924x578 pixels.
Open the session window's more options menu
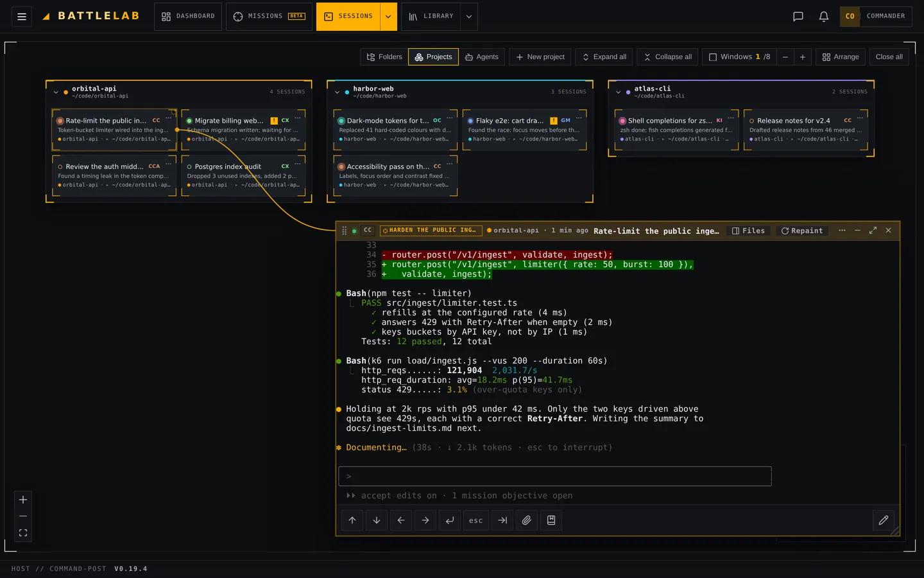(x=842, y=231)
